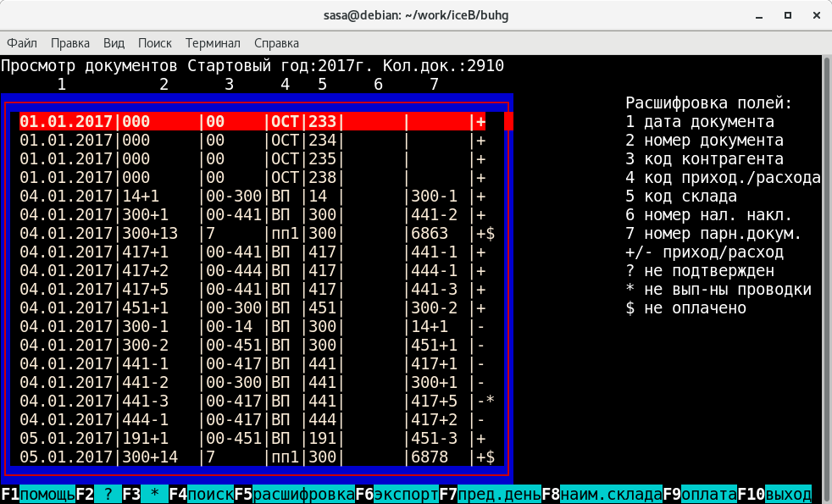Click F8 наим.склада function key label

coord(602,495)
